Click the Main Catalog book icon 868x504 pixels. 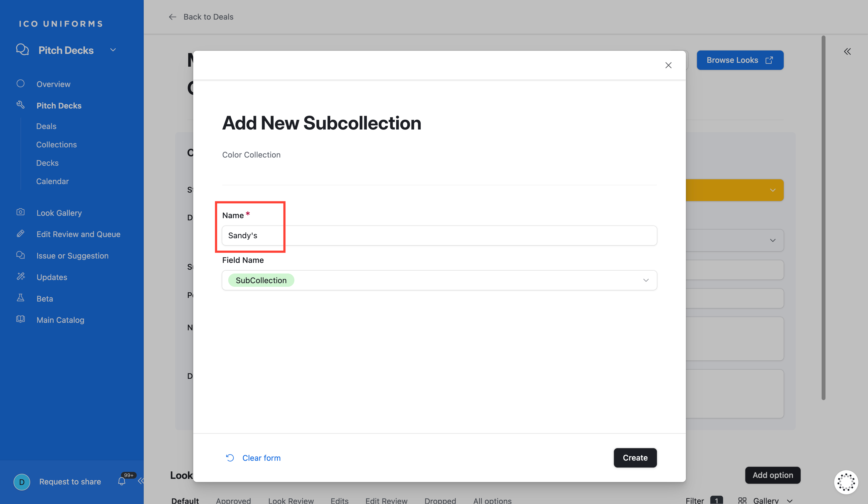tap(21, 319)
